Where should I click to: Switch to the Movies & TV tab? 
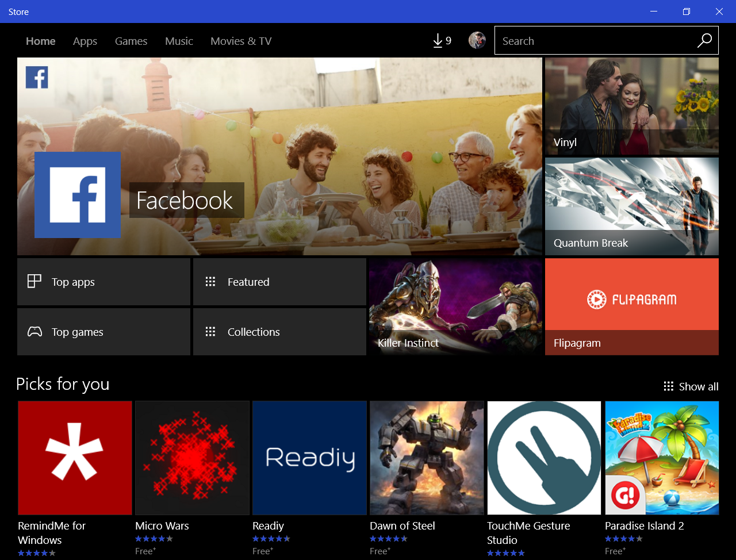241,41
